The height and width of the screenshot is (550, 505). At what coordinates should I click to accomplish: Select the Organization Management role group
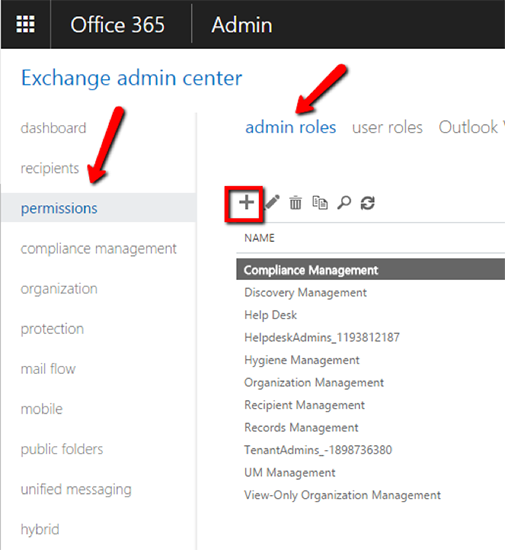[314, 382]
